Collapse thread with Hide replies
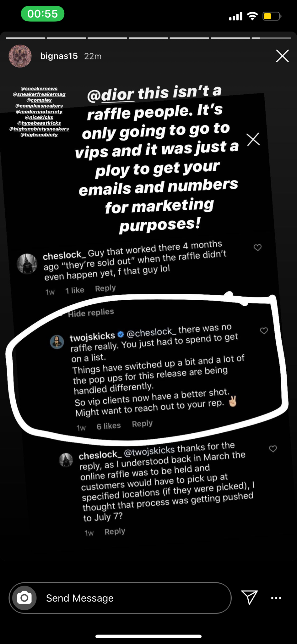 tap(91, 313)
